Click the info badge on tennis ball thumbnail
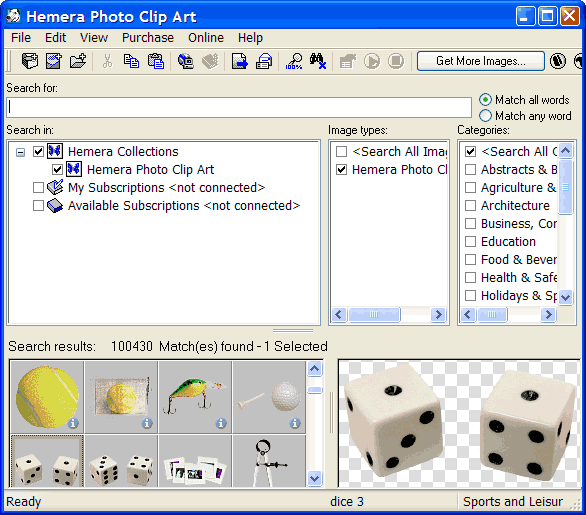Image resolution: width=586 pixels, height=515 pixels. (73, 423)
